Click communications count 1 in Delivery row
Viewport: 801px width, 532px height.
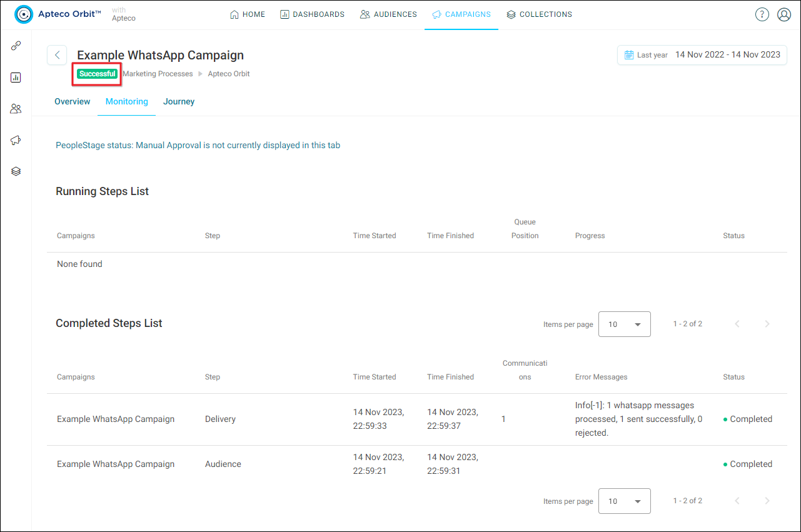504,419
